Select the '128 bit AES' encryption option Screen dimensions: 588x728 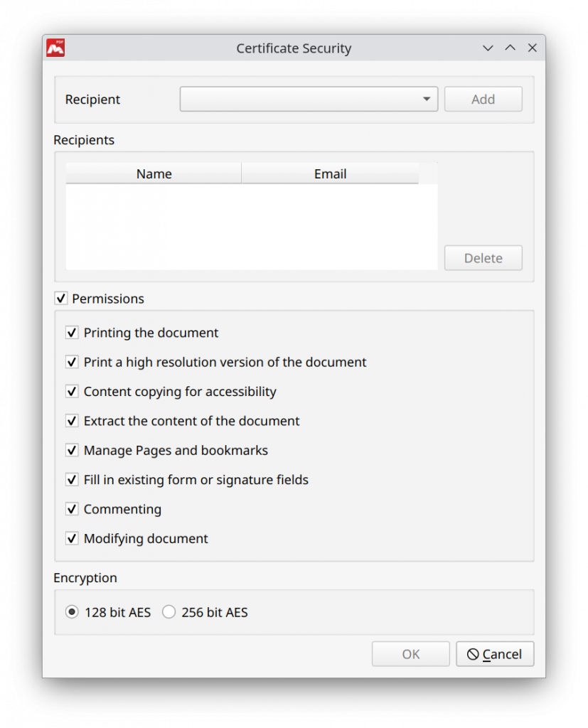point(72,611)
